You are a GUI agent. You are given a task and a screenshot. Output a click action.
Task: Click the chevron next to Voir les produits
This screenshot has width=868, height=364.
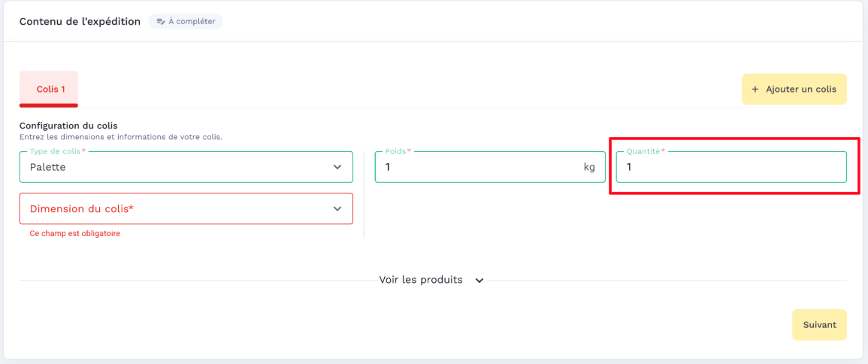click(479, 281)
